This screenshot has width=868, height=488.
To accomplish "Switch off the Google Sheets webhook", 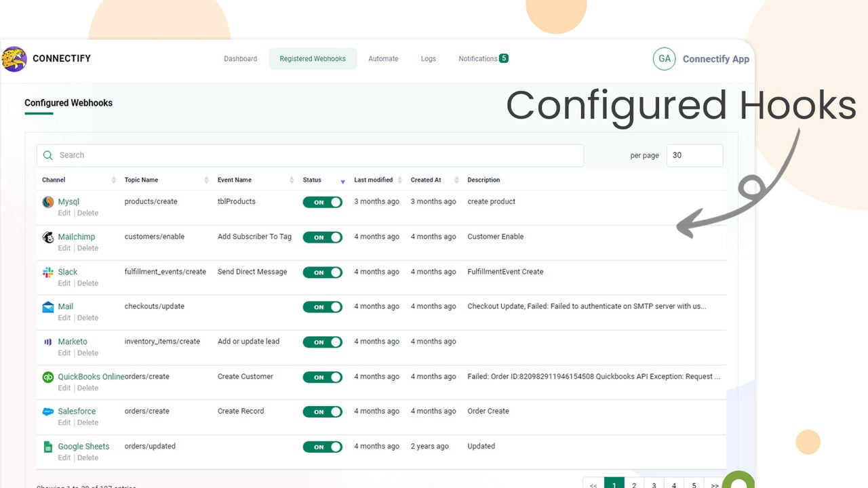I will (323, 447).
